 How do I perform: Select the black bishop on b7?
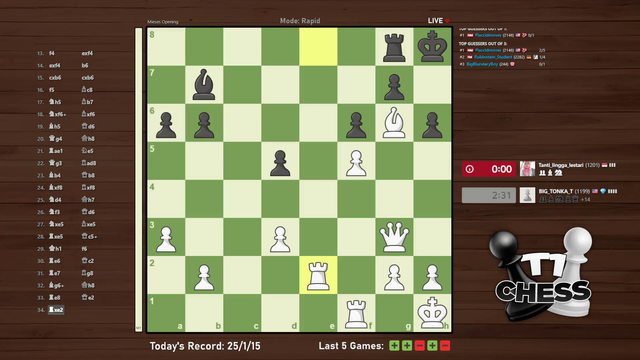coord(204,85)
